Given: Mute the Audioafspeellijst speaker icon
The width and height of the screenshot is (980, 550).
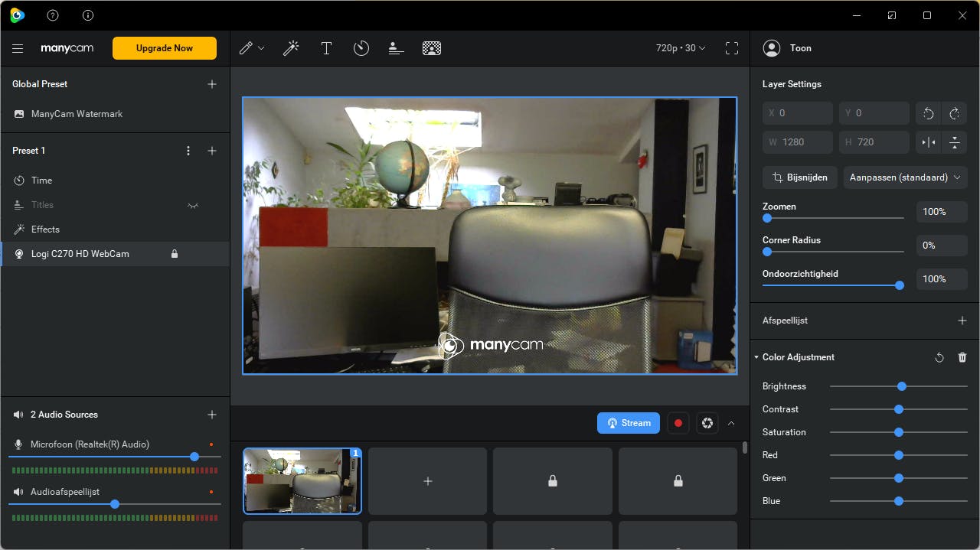Looking at the screenshot, I should tap(19, 492).
